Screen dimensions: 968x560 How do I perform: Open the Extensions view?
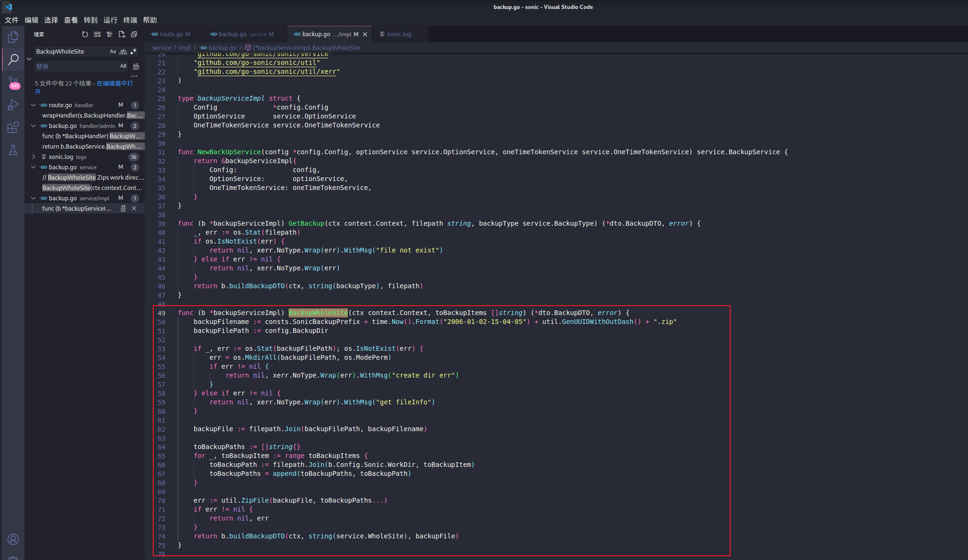pos(13,127)
